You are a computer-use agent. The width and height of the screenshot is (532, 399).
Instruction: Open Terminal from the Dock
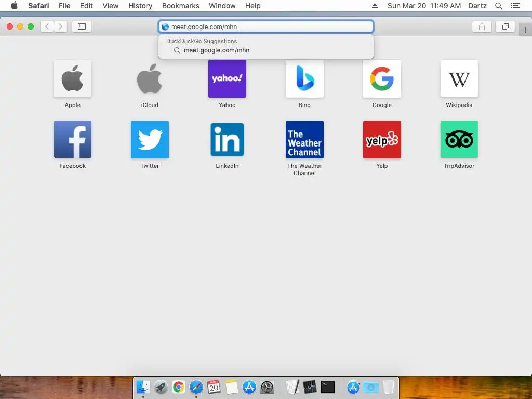(x=328, y=387)
